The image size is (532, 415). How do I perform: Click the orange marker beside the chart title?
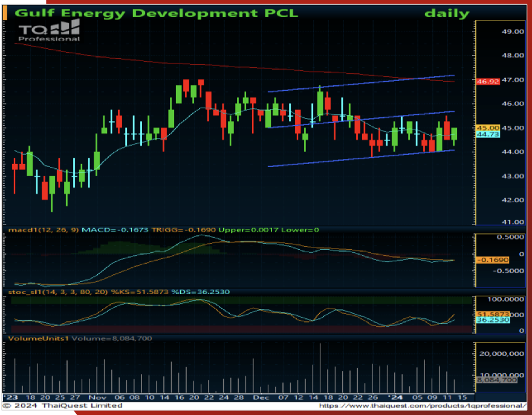(x=5, y=13)
